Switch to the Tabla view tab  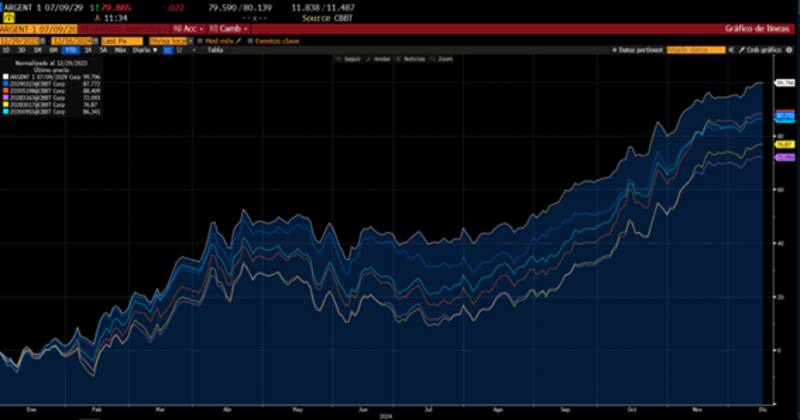coord(215,49)
